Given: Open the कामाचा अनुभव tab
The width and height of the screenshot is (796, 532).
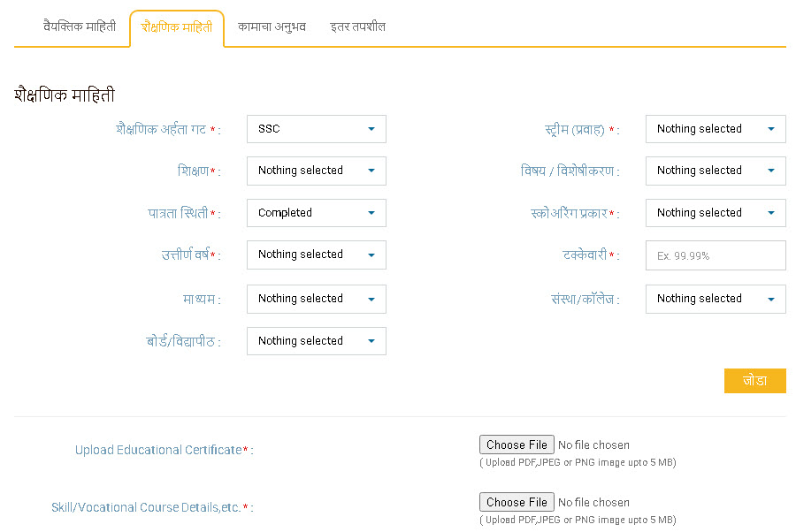Looking at the screenshot, I should (272, 27).
